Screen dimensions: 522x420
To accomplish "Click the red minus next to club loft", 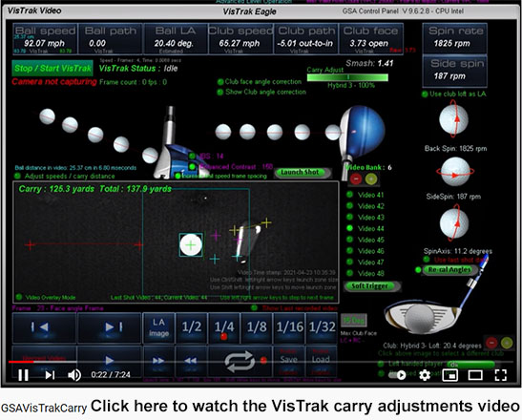I will point(491,343).
